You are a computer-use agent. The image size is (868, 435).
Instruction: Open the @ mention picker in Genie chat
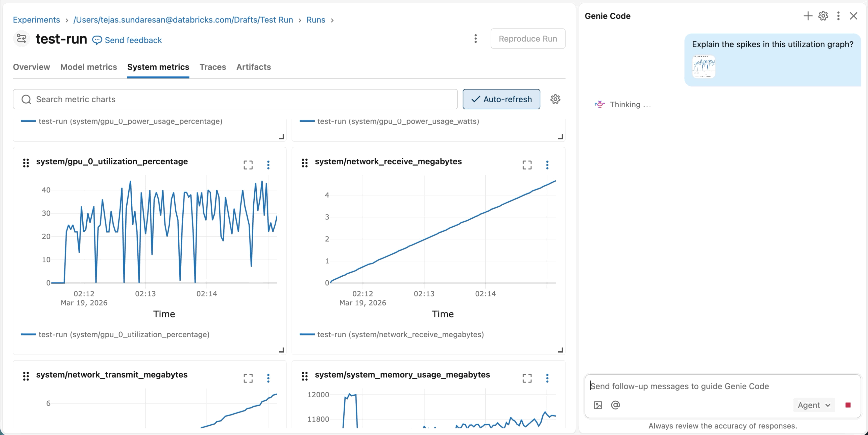pyautogui.click(x=616, y=405)
